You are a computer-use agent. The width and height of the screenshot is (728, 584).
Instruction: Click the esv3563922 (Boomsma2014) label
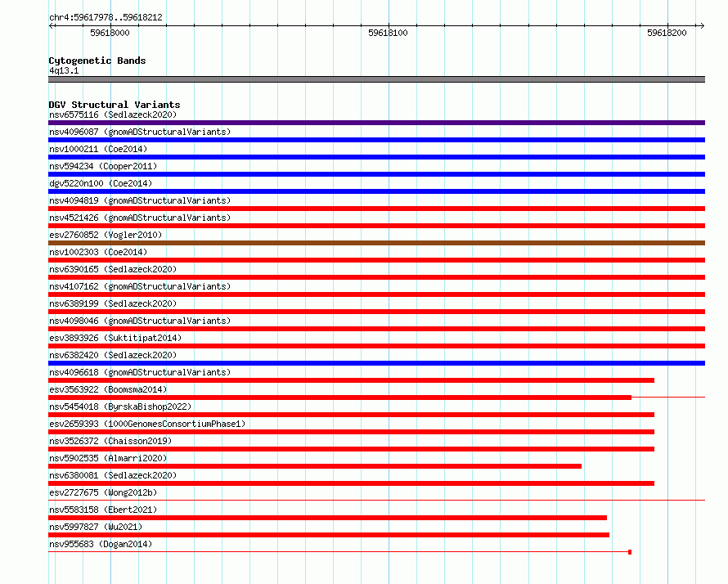[x=108, y=389]
